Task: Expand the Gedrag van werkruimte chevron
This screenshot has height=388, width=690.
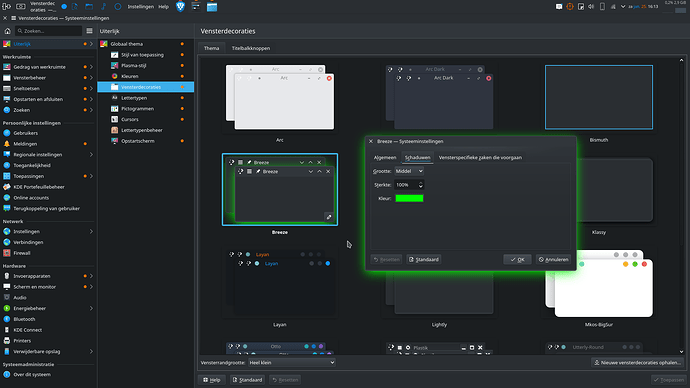Action: tap(91, 67)
